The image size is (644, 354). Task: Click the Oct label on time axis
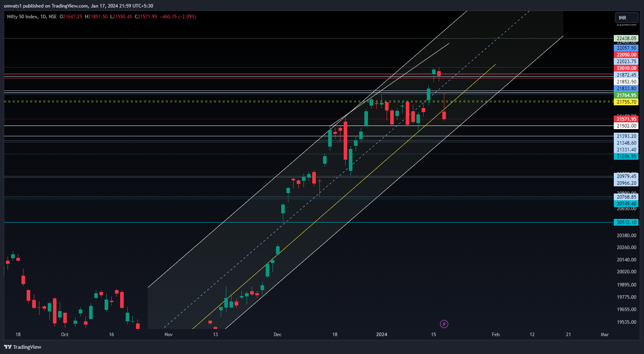65,335
